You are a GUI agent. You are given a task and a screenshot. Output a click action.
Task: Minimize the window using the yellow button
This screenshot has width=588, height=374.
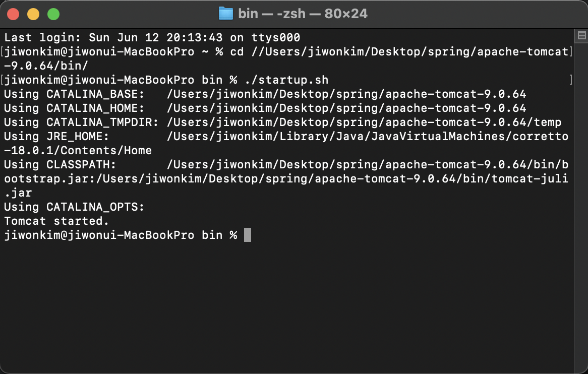pyautogui.click(x=33, y=14)
